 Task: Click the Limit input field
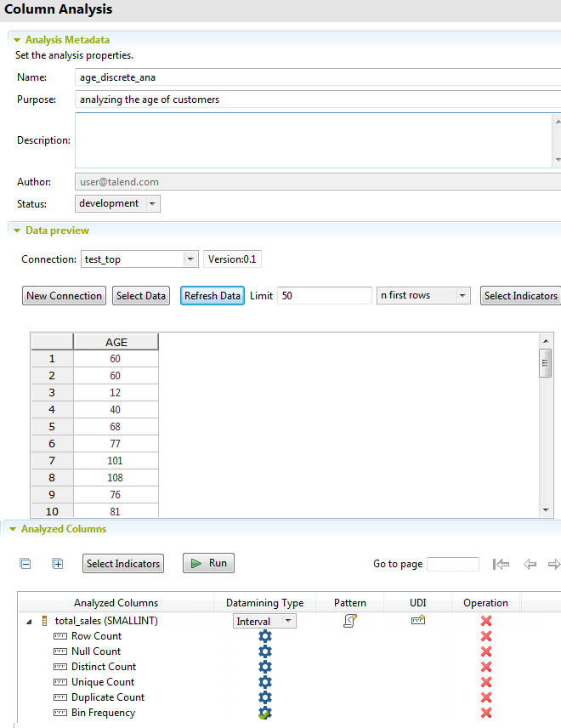pos(324,295)
